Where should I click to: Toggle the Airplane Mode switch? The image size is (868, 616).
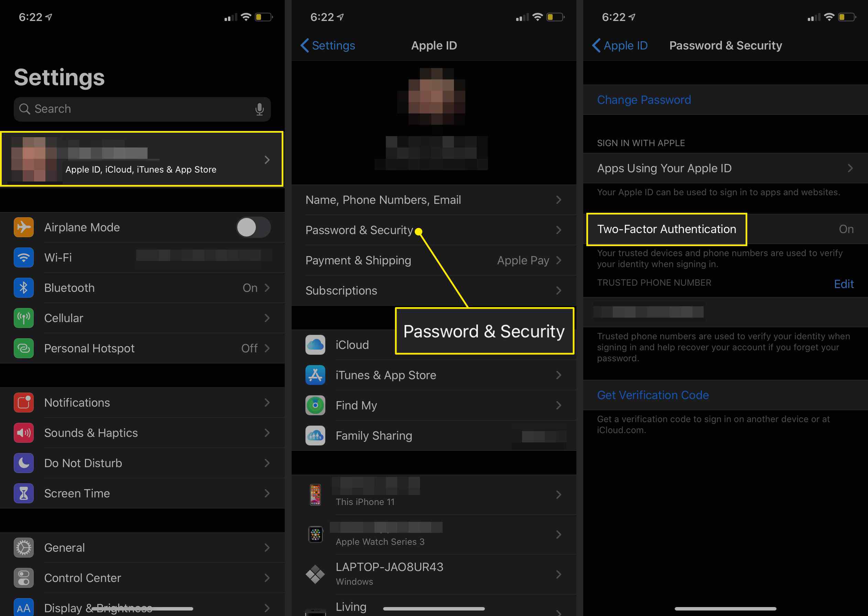[253, 227]
